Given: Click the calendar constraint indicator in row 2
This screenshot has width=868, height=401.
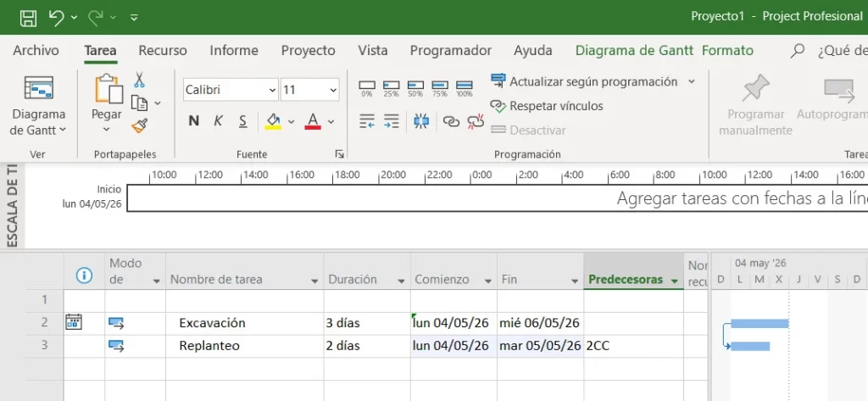Looking at the screenshot, I should [74, 322].
